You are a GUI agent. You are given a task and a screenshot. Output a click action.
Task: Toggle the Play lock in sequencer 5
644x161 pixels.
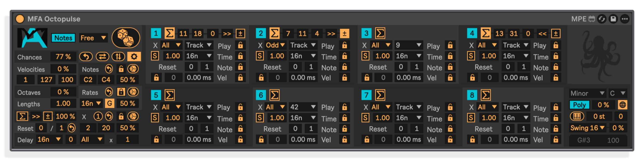coord(240,107)
